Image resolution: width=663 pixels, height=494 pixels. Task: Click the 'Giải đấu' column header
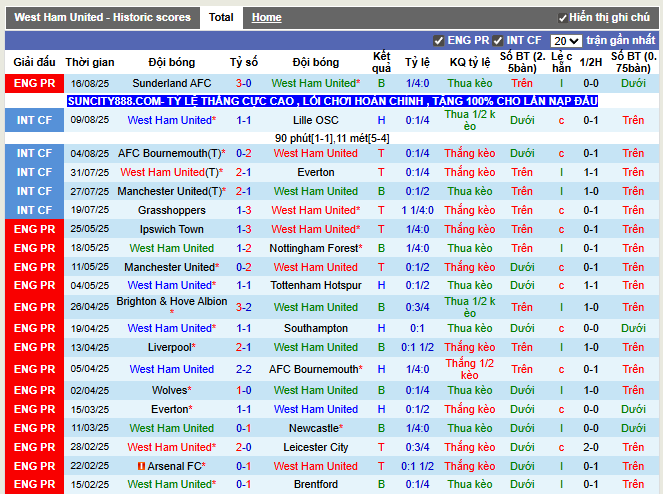(x=34, y=62)
